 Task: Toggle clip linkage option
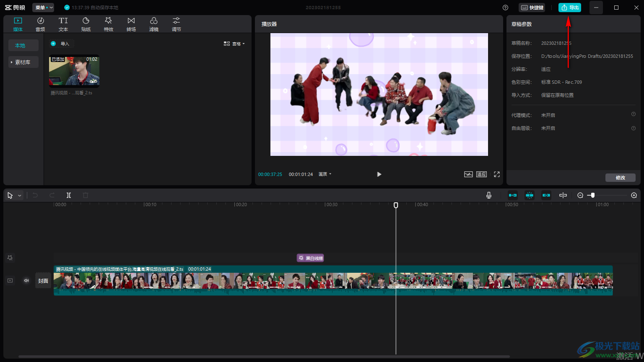click(546, 195)
